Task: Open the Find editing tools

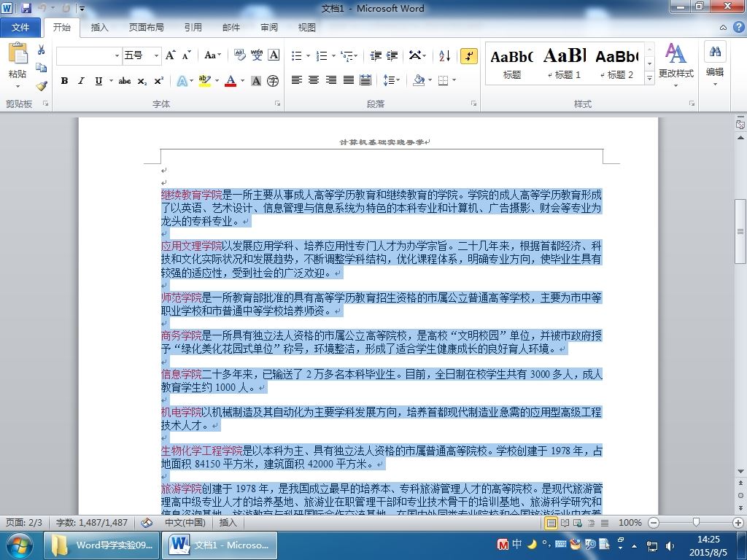Action: [715, 62]
